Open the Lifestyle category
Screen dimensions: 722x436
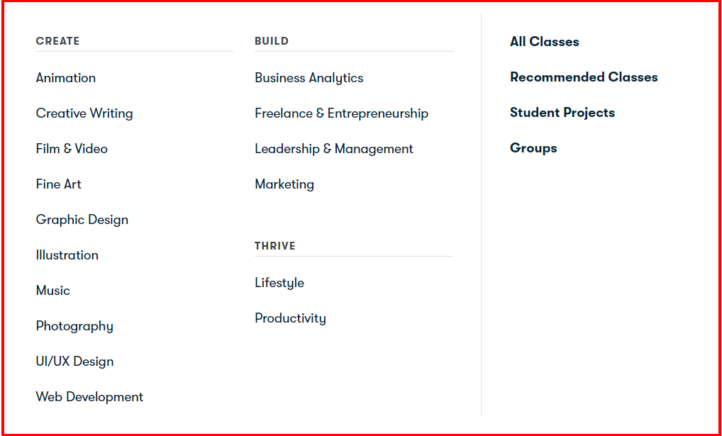pyautogui.click(x=279, y=283)
